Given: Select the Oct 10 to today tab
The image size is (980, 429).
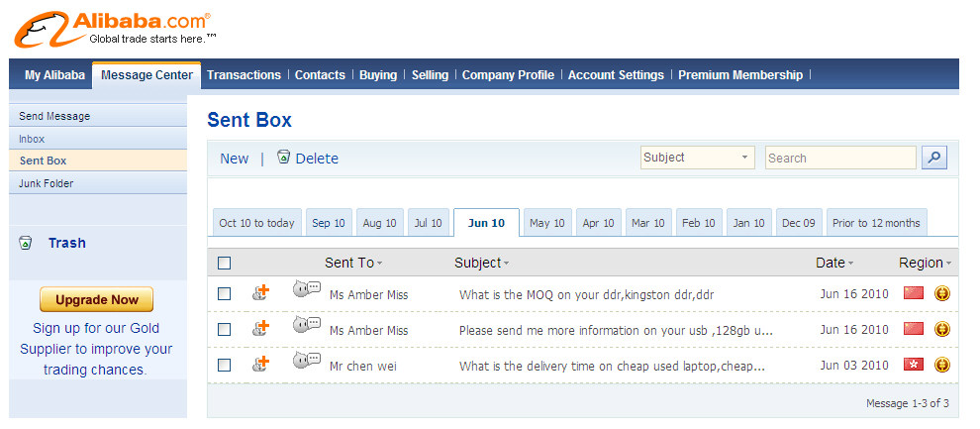Looking at the screenshot, I should 256,223.
